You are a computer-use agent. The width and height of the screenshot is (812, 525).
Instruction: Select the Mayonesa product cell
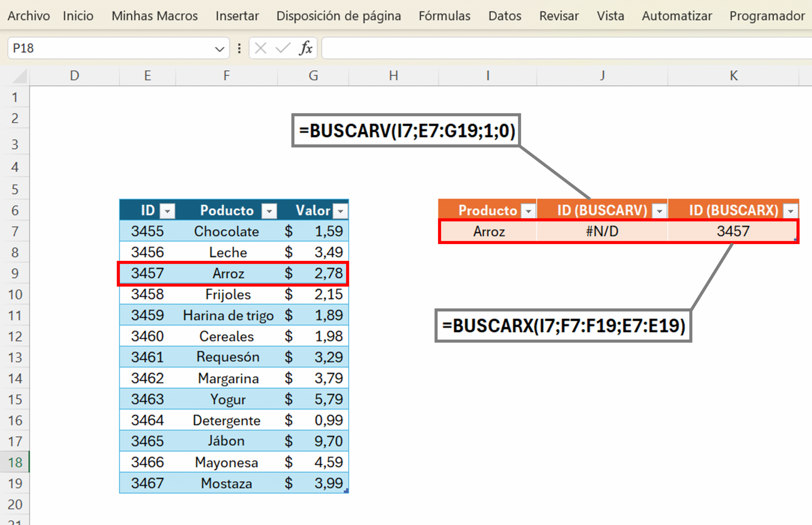pos(226,462)
